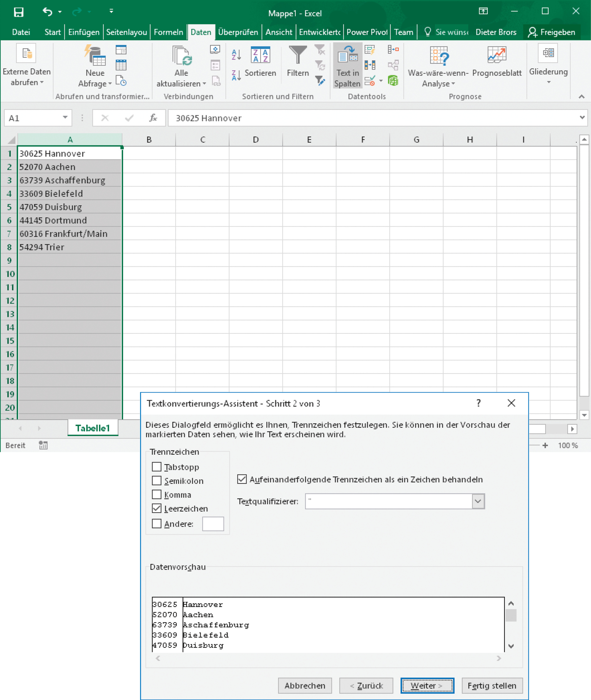591x700 pixels.
Task: Click the zoom-in plus on zoom slider
Action: tap(545, 445)
